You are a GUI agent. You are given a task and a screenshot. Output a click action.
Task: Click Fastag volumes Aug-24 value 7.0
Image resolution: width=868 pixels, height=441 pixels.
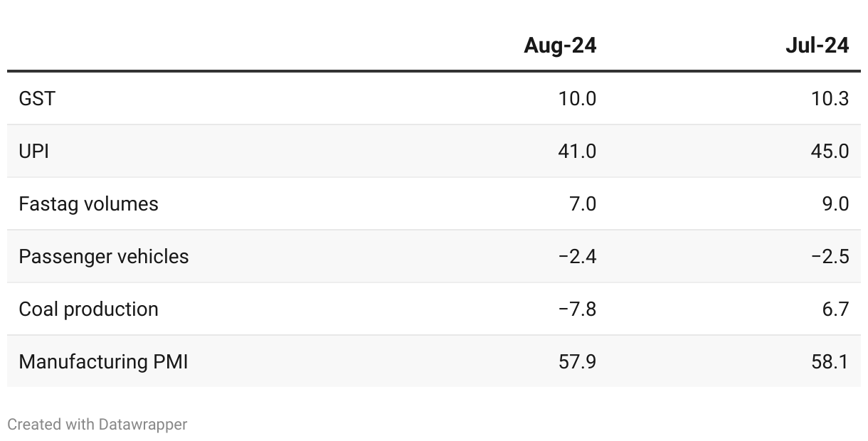point(583,204)
